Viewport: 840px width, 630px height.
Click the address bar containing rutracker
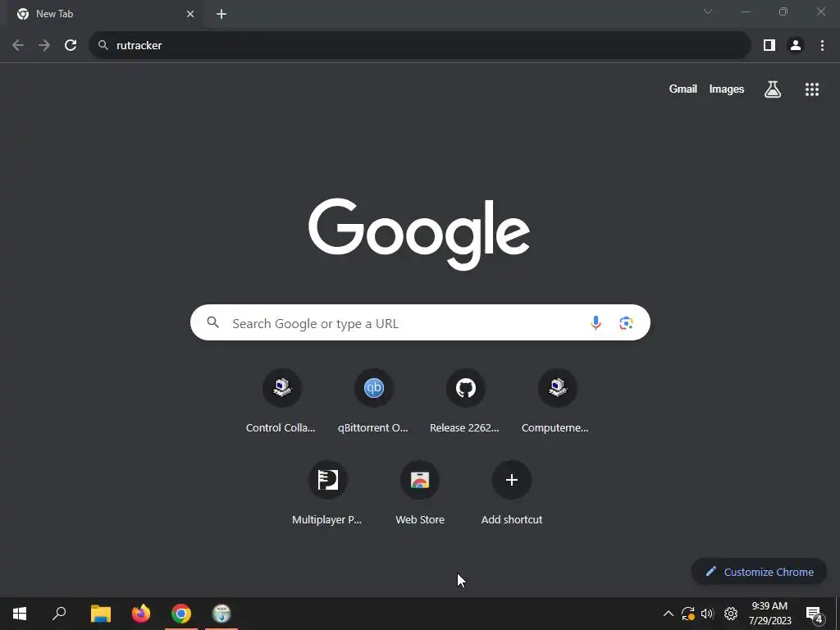[x=419, y=45]
